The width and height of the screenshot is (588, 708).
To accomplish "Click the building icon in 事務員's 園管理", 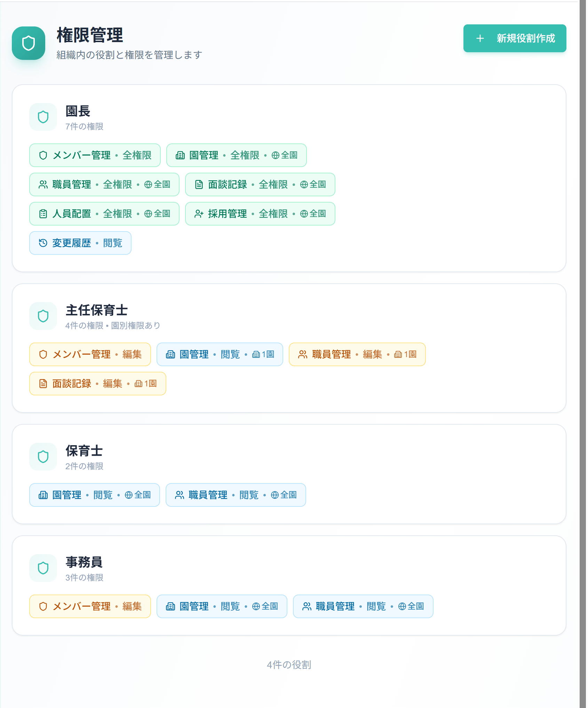I will [x=170, y=606].
